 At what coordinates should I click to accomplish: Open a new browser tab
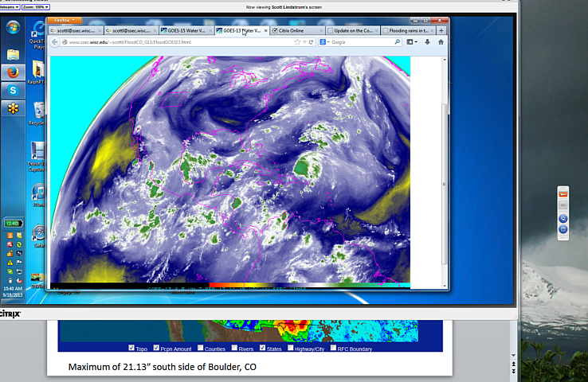[x=441, y=30]
